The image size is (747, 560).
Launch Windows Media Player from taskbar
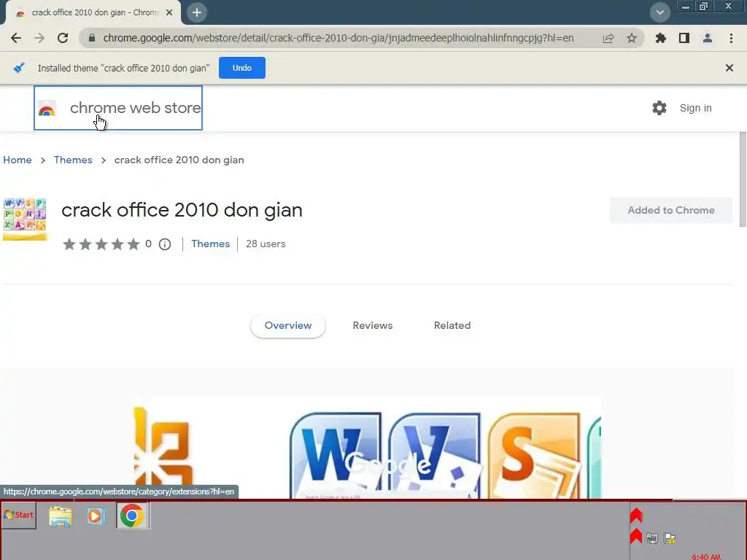96,516
